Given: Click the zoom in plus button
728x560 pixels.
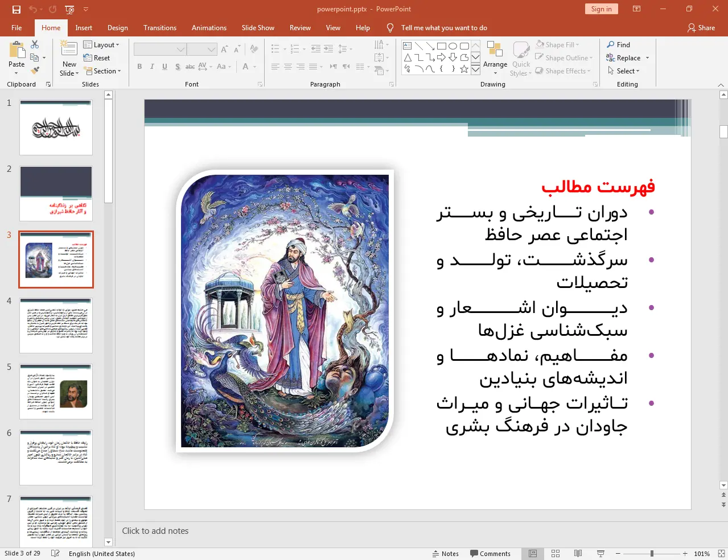Looking at the screenshot, I should [685, 554].
